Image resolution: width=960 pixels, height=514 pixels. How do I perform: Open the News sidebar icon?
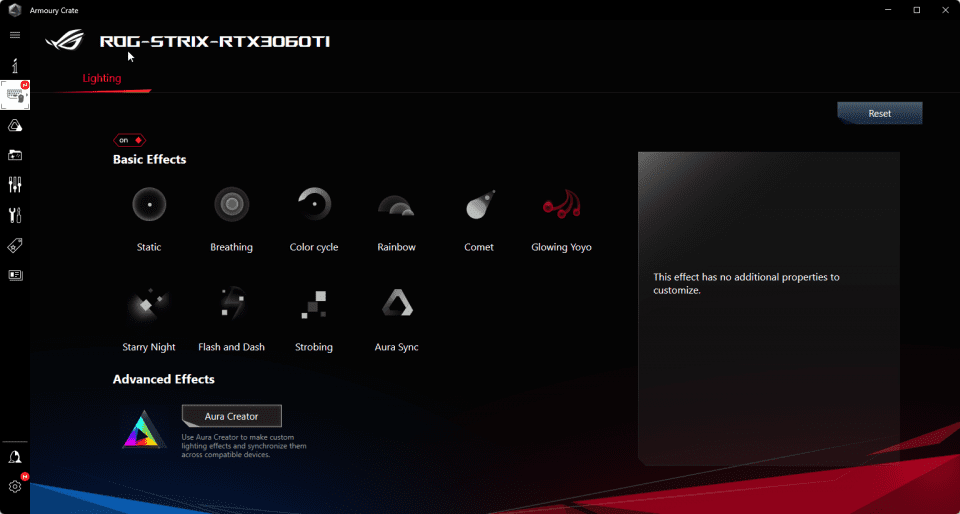15,275
